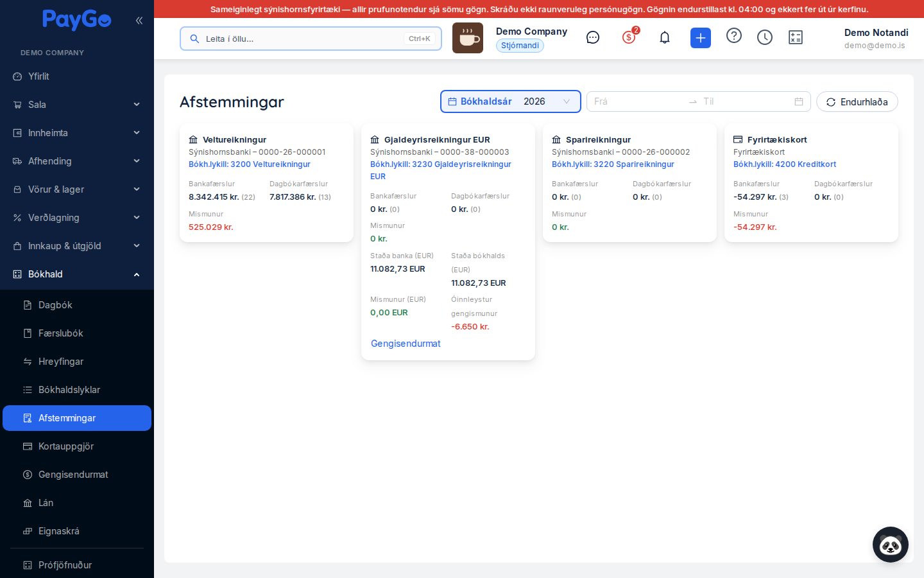
Task: Expand the Innheimta menu
Action: (77, 133)
